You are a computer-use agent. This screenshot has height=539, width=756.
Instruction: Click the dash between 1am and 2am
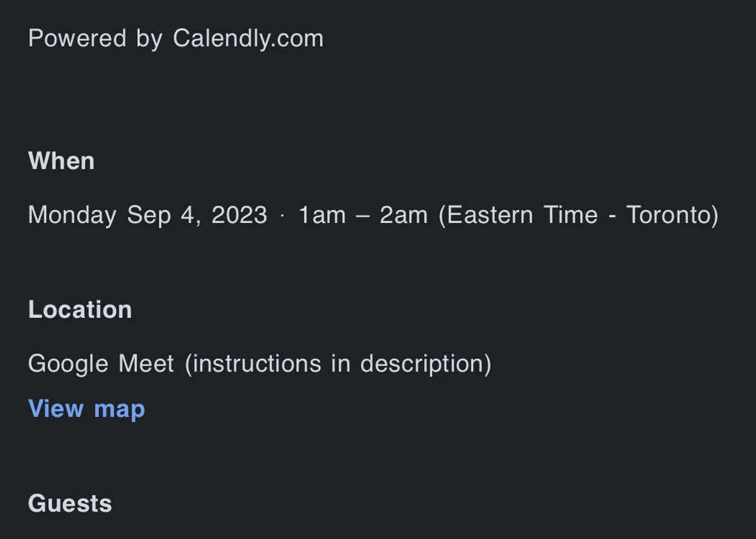pos(363,215)
